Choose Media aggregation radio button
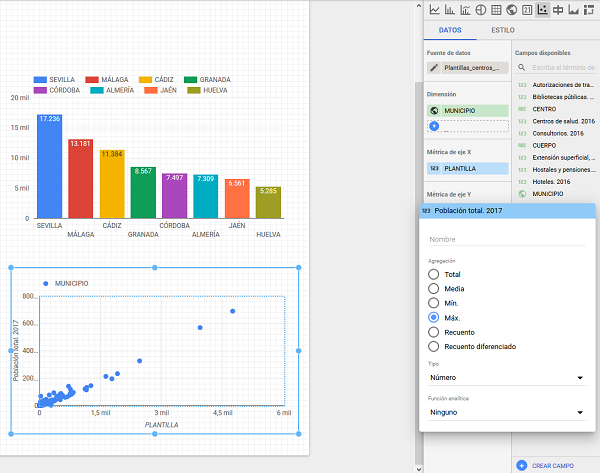The height and width of the screenshot is (473, 600). coord(433,288)
